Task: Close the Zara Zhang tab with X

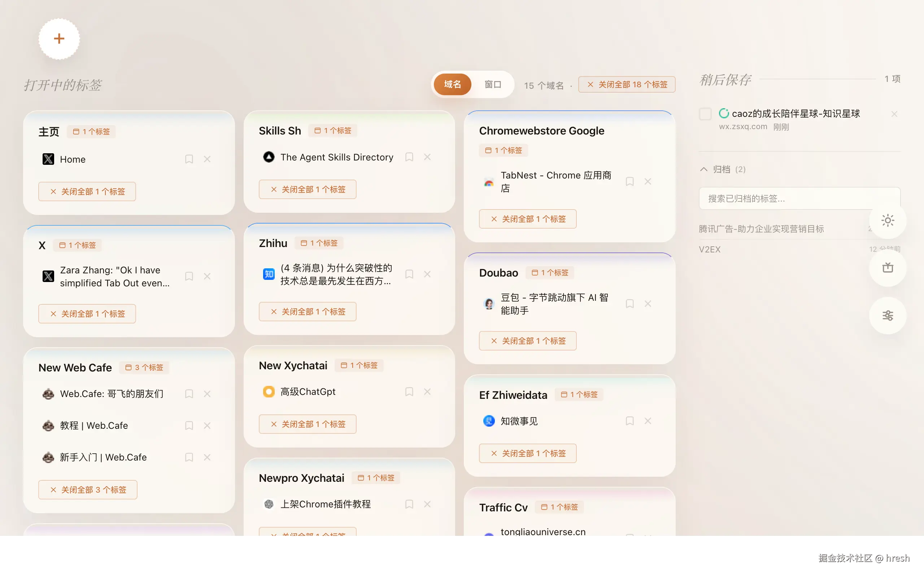Action: [207, 276]
